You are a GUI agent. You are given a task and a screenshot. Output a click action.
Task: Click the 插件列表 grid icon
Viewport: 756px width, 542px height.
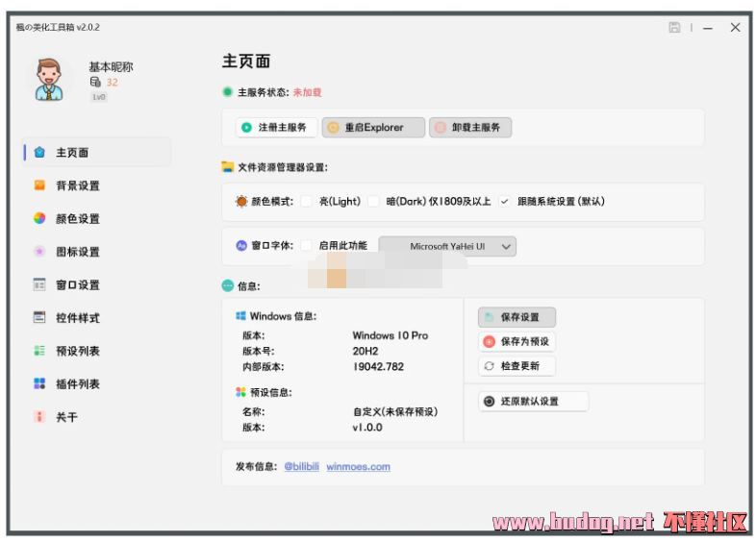[x=39, y=383]
